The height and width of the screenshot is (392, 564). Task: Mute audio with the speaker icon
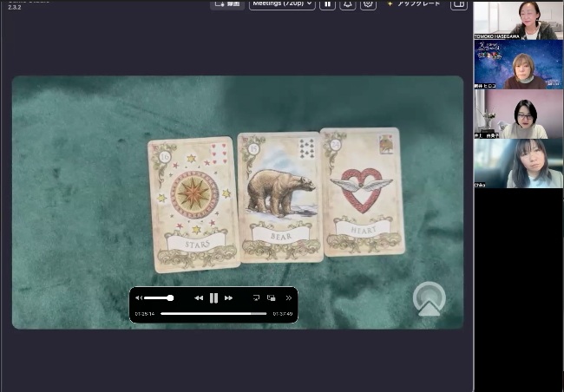point(138,297)
